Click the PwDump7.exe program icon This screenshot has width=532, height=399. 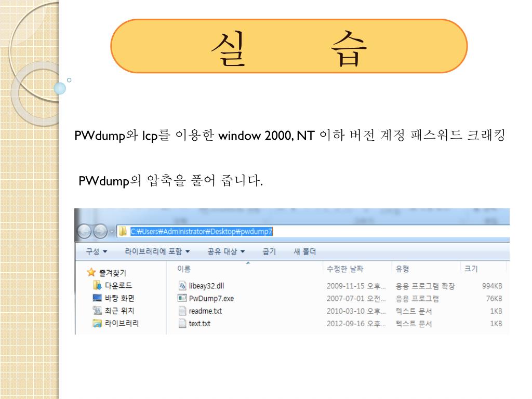click(182, 298)
